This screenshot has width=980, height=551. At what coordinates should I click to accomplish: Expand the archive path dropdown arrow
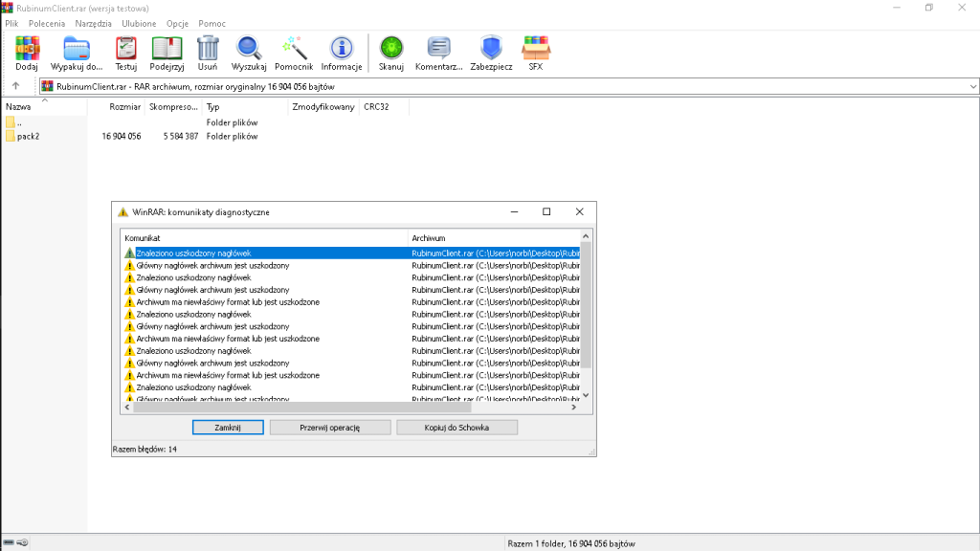click(973, 87)
